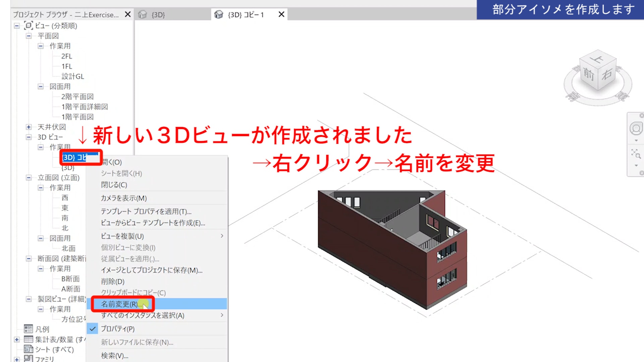Expand the 天井伏図 tree node
This screenshot has width=644, height=362.
(x=29, y=127)
